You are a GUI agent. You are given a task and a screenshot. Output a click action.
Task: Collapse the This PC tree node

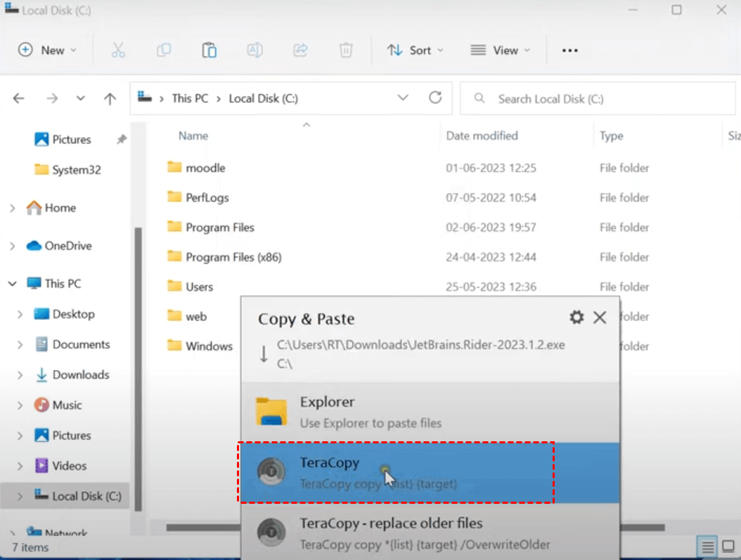12,283
